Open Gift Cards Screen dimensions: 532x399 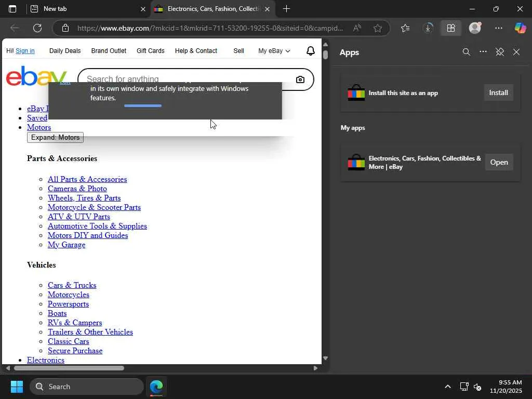click(150, 51)
